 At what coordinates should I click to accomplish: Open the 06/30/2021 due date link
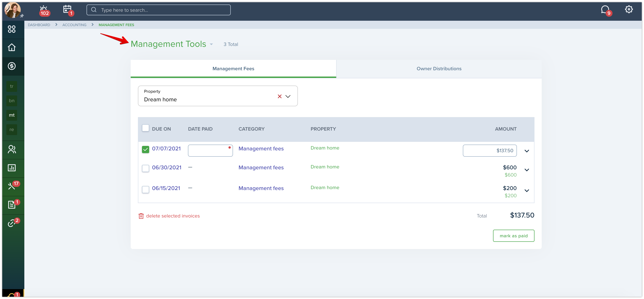click(x=167, y=168)
